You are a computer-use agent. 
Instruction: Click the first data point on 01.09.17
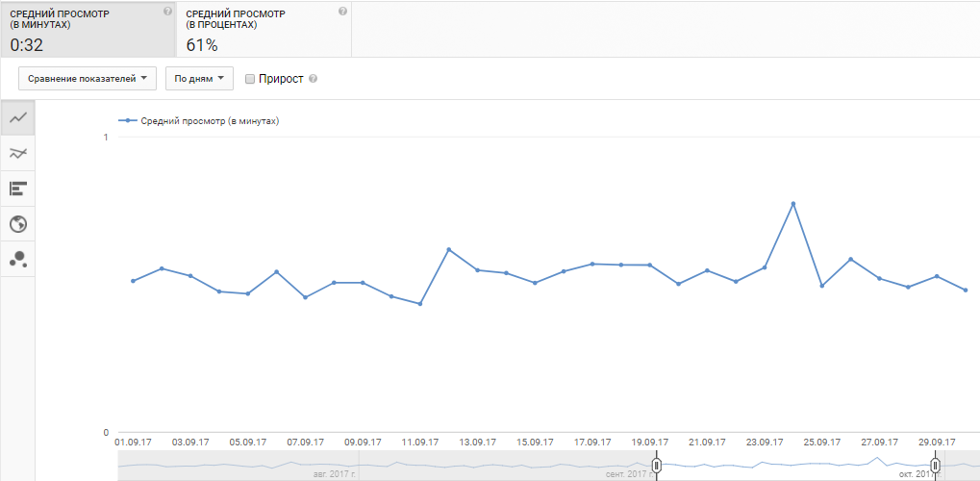tap(133, 281)
